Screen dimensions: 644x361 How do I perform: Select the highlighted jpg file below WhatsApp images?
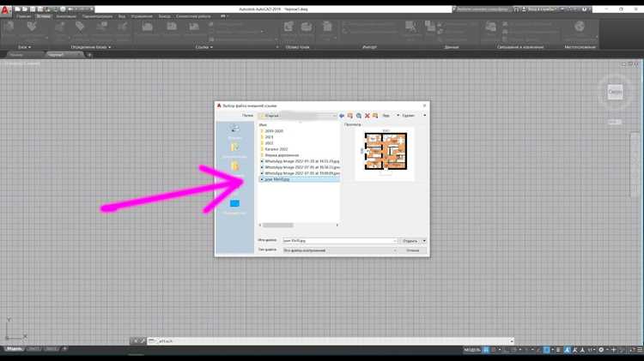click(300, 180)
